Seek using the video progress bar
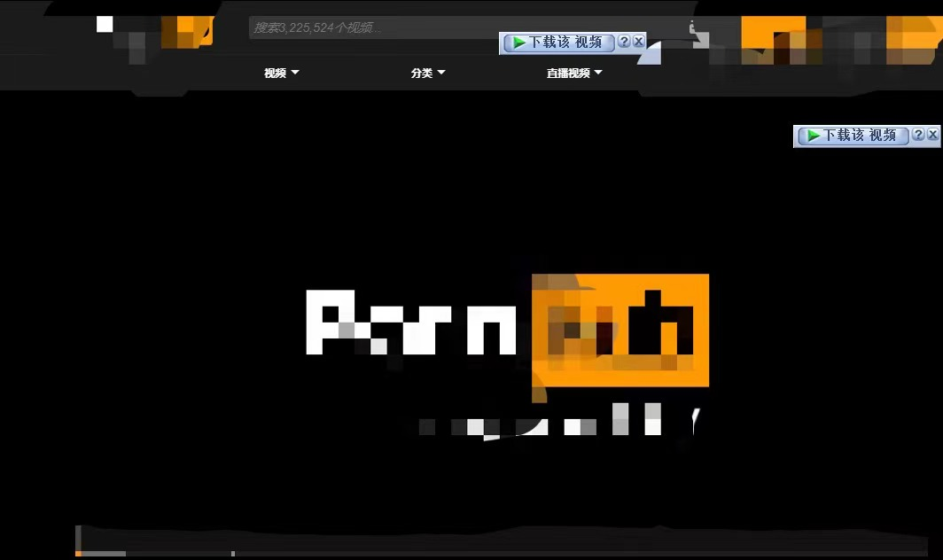 (x=502, y=554)
